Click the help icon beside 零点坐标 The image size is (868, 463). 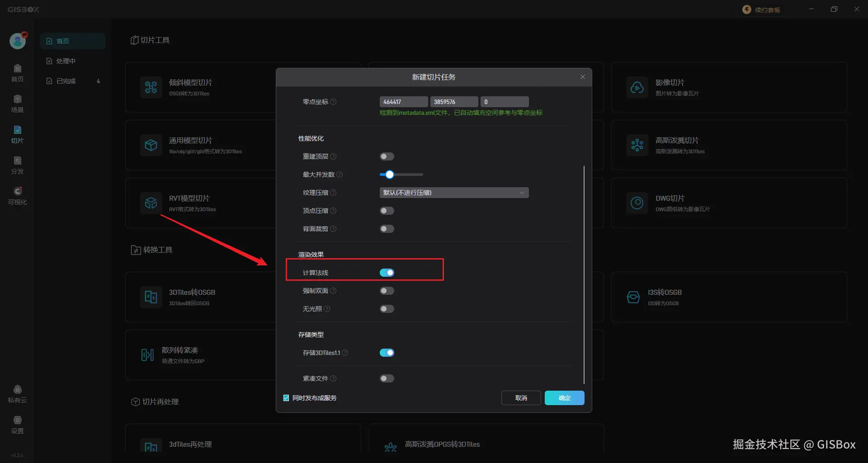click(x=333, y=102)
